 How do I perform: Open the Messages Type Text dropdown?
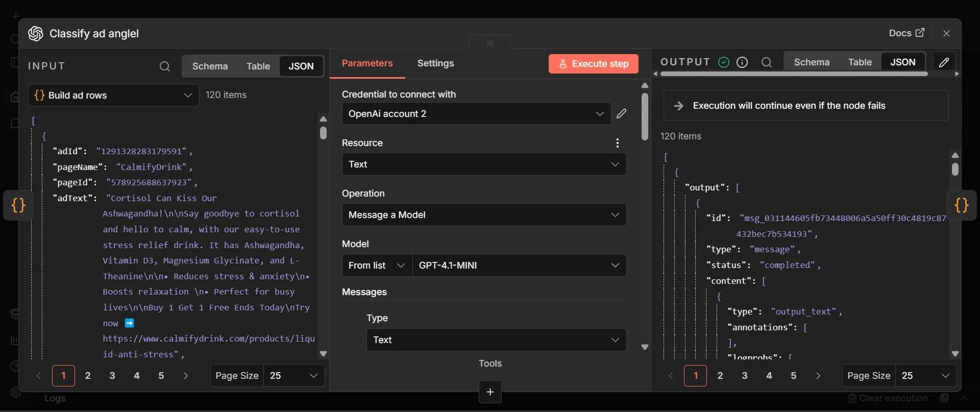[496, 340]
